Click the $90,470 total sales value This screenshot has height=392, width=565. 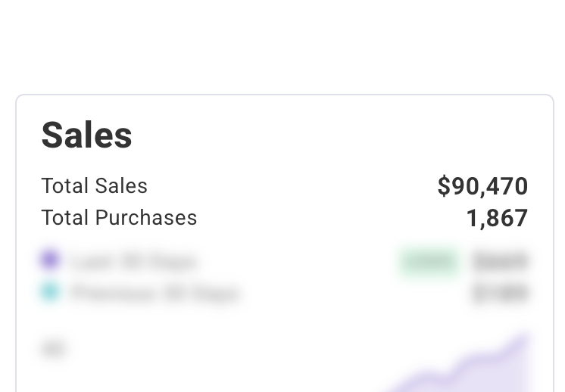(x=482, y=186)
